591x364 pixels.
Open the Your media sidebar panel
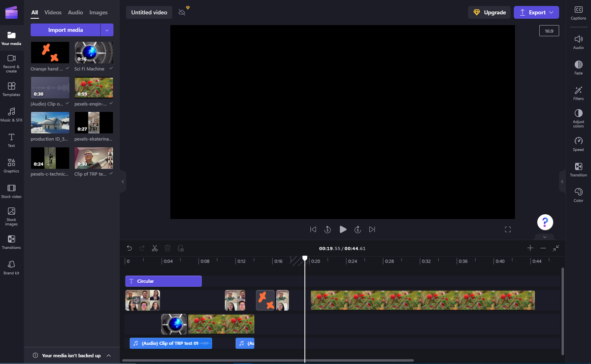click(11, 38)
